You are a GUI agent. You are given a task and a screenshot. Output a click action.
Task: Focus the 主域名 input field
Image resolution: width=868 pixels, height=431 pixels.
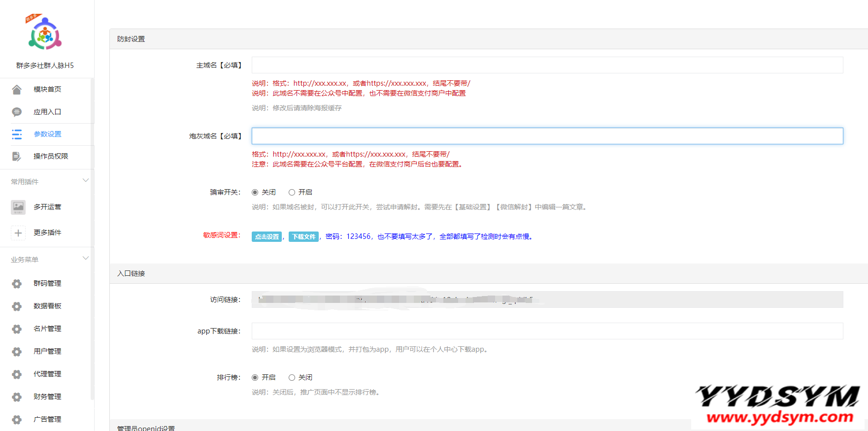[x=547, y=65]
